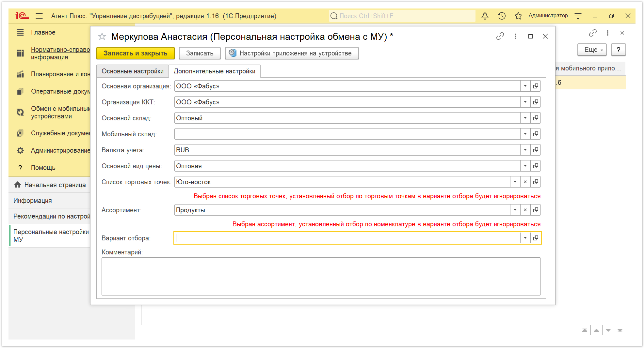Image resolution: width=644 pixels, height=348 pixels.
Task: Open the main hamburger functions menu
Action: [39, 16]
